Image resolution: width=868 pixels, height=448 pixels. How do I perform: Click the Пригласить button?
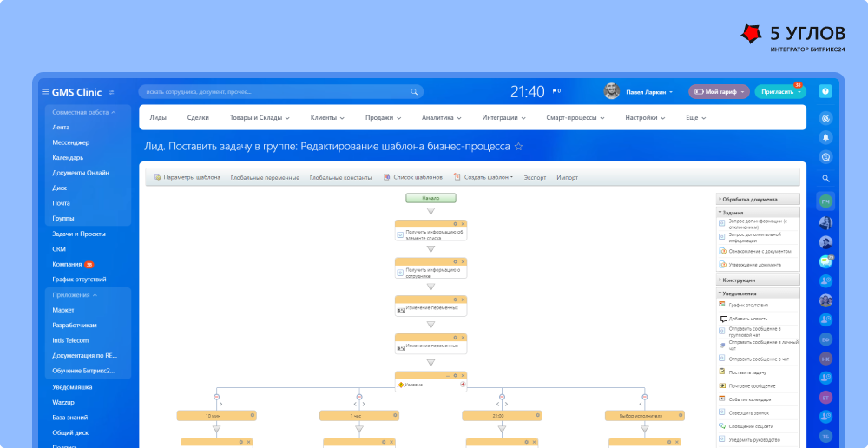[x=779, y=91]
